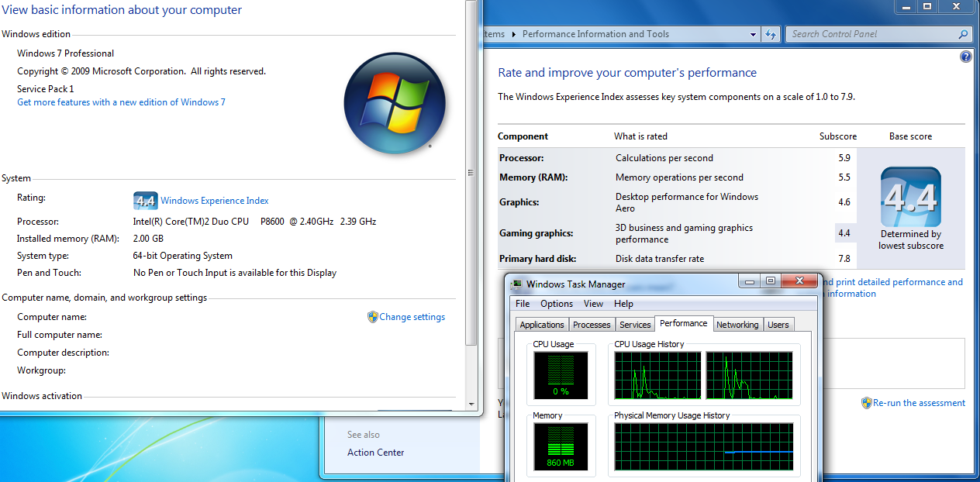Click the Primary hard disk subscore 7.8
This screenshot has height=482, width=980.
point(844,259)
